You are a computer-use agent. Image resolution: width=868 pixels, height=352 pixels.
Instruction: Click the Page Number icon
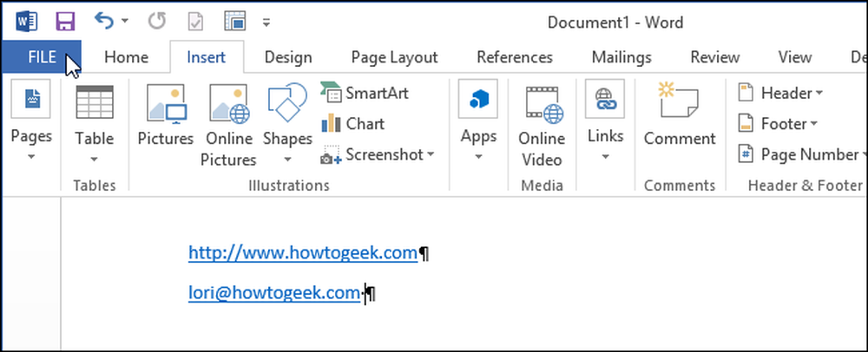point(746,154)
